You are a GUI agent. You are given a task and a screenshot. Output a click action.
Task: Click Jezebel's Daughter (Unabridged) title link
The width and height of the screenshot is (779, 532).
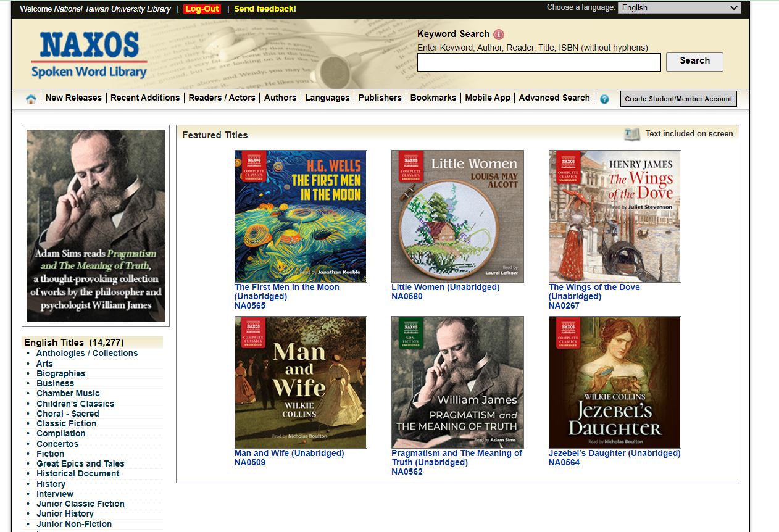[615, 454]
